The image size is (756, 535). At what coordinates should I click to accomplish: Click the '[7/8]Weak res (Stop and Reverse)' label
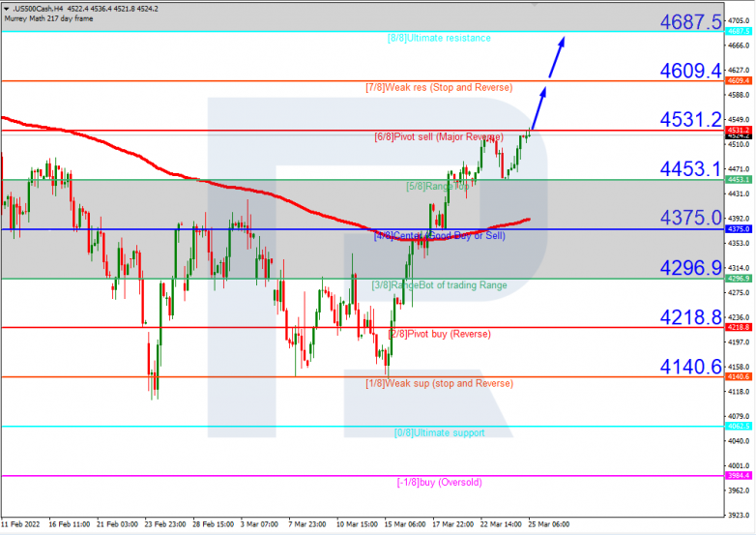point(439,87)
